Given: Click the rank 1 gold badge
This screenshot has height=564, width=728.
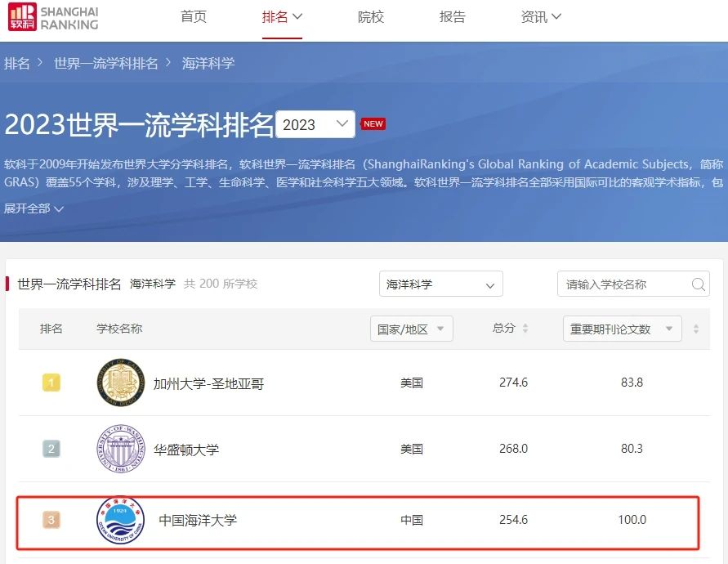Looking at the screenshot, I should pos(51,383).
